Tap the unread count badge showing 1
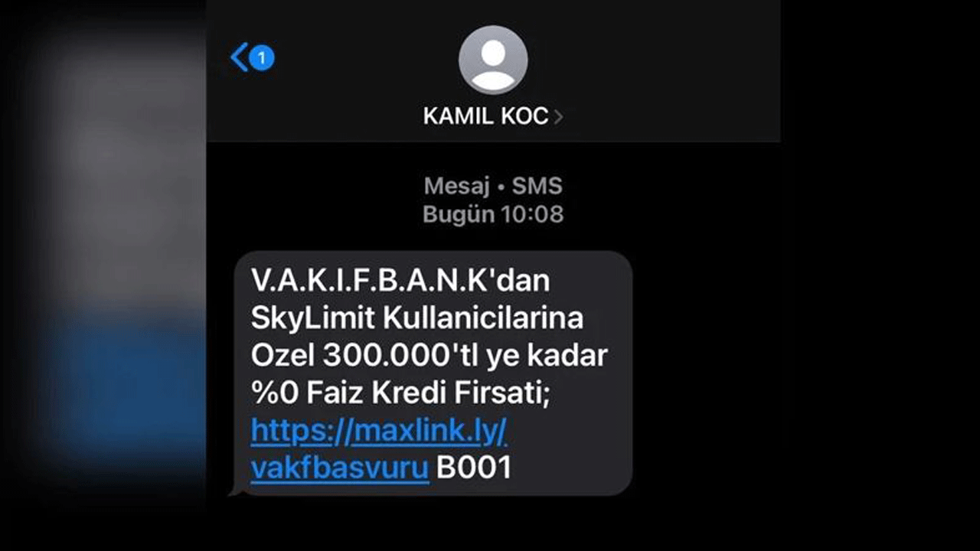Image resolution: width=980 pixels, height=551 pixels. (262, 57)
